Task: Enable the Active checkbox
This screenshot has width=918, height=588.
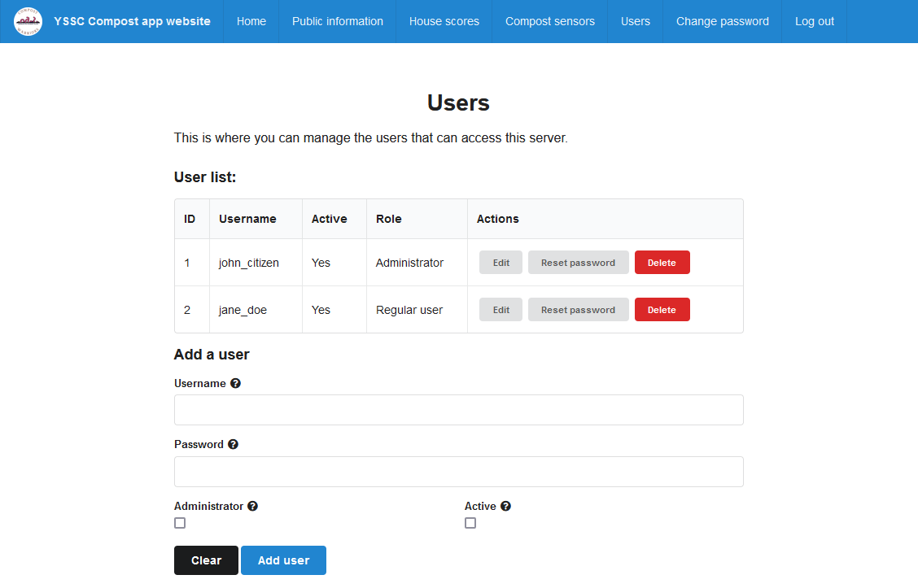Action: pyautogui.click(x=470, y=523)
